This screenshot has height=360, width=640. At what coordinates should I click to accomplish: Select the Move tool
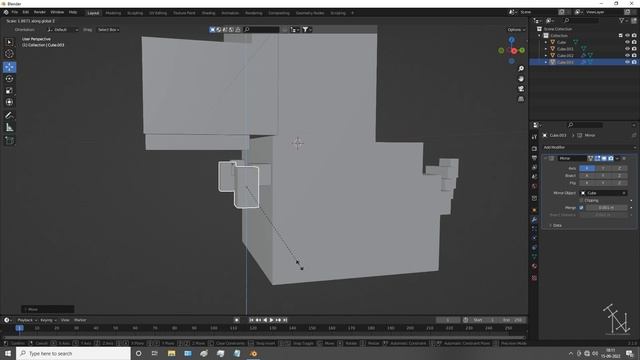point(9,67)
